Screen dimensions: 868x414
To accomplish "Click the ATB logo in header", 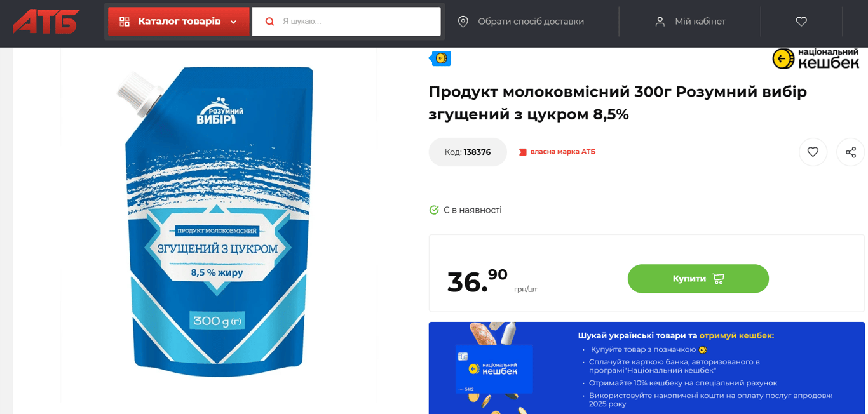I will point(46,22).
